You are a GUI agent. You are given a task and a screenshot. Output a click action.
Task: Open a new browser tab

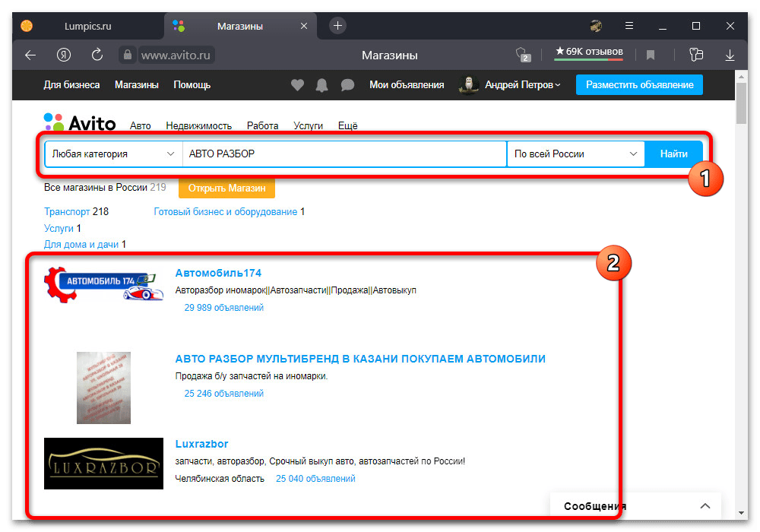pos(338,26)
